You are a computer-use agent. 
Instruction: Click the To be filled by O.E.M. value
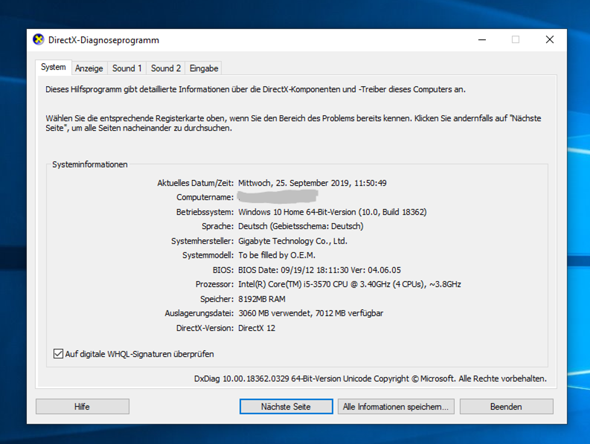pyautogui.click(x=277, y=255)
